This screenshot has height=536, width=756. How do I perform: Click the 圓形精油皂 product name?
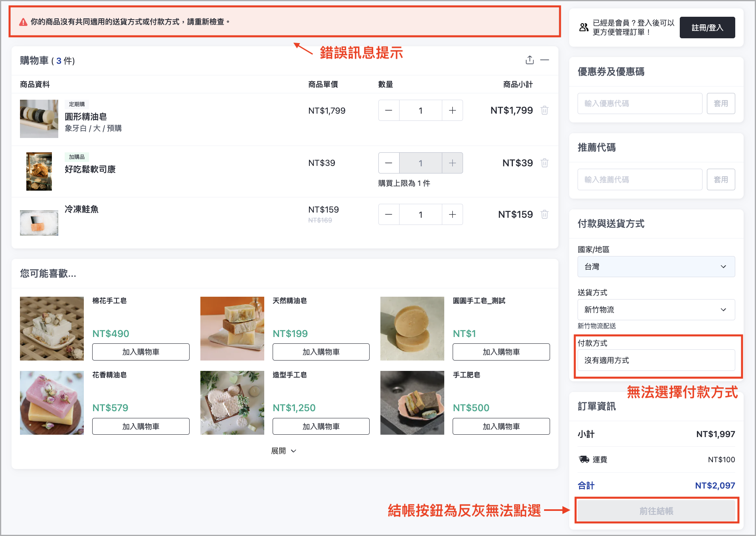(x=86, y=116)
